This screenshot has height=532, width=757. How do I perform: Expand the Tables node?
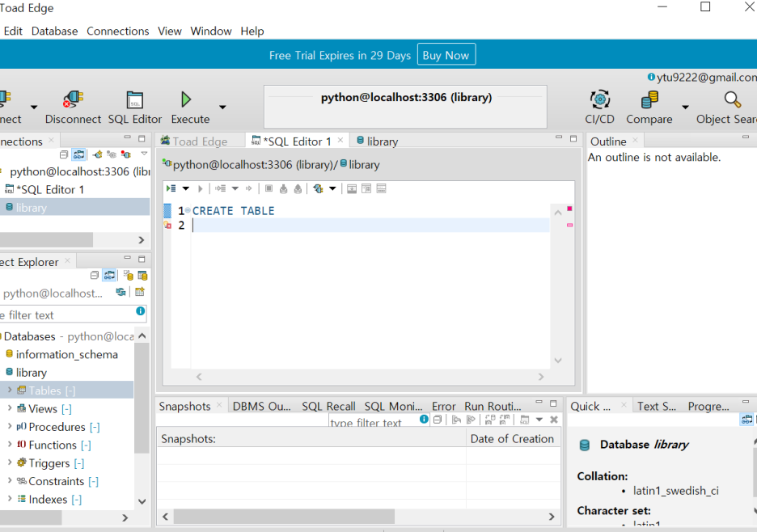click(x=9, y=390)
